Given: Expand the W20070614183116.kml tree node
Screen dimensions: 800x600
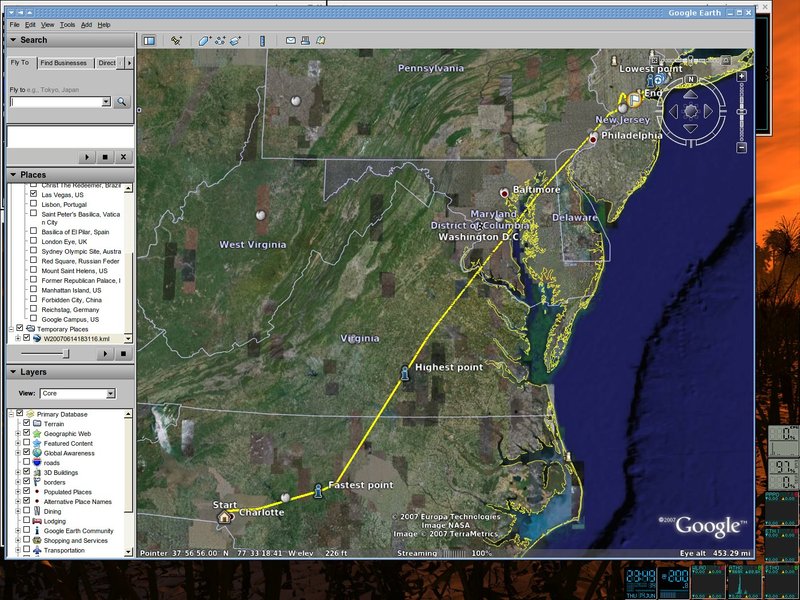Looking at the screenshot, I should pos(18,338).
